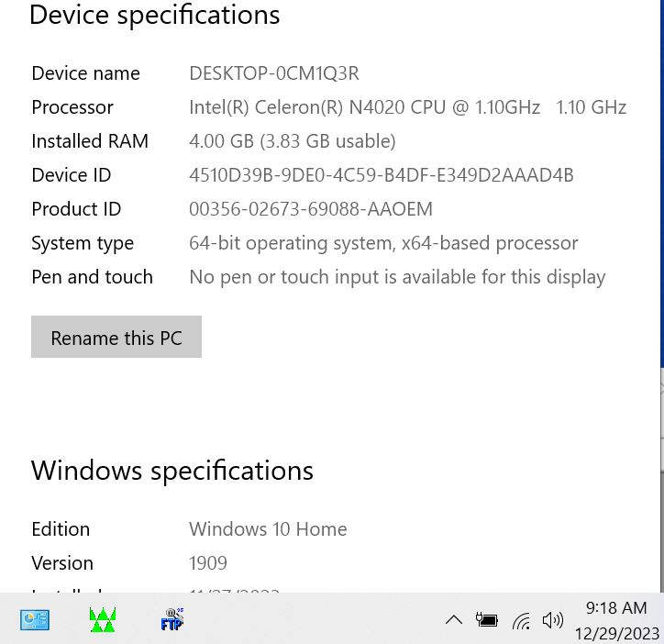This screenshot has height=644, width=664.
Task: Click the Windows specifications heading
Action: click(x=172, y=471)
